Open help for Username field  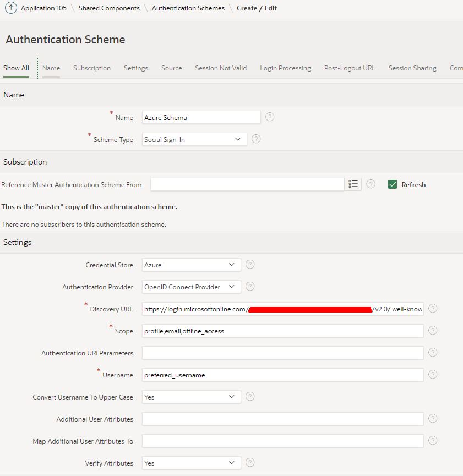[x=433, y=375]
